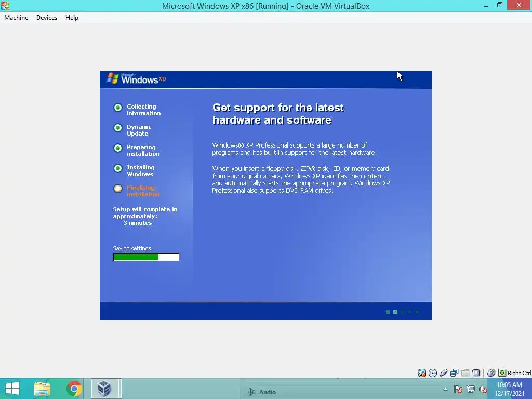Open the Windows Start button
This screenshot has width=532, height=399.
(12, 389)
